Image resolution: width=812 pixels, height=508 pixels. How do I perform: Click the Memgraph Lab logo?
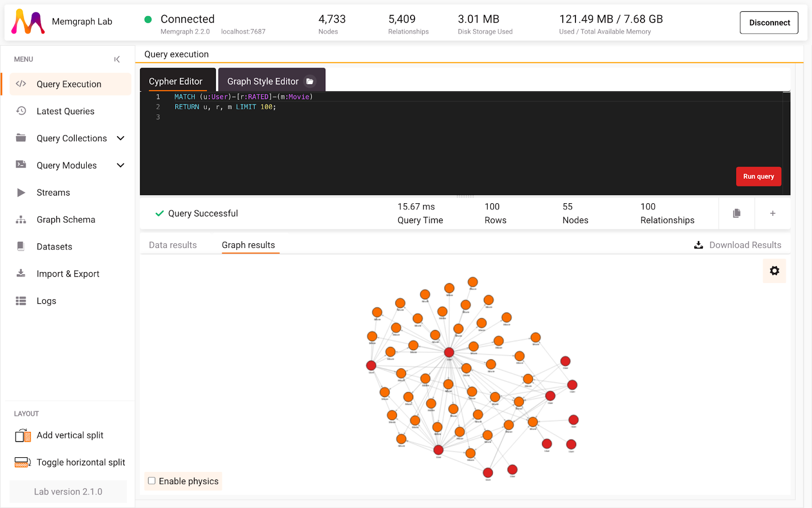[28, 22]
